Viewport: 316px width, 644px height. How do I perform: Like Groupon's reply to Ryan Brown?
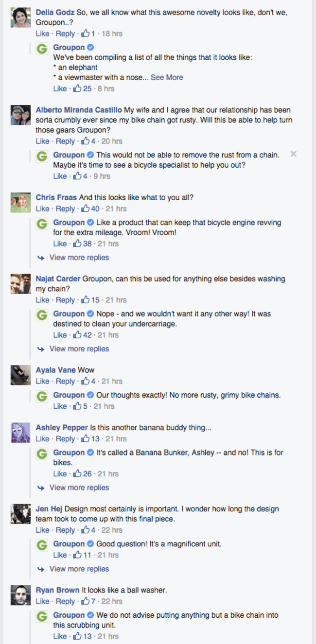[60, 636]
